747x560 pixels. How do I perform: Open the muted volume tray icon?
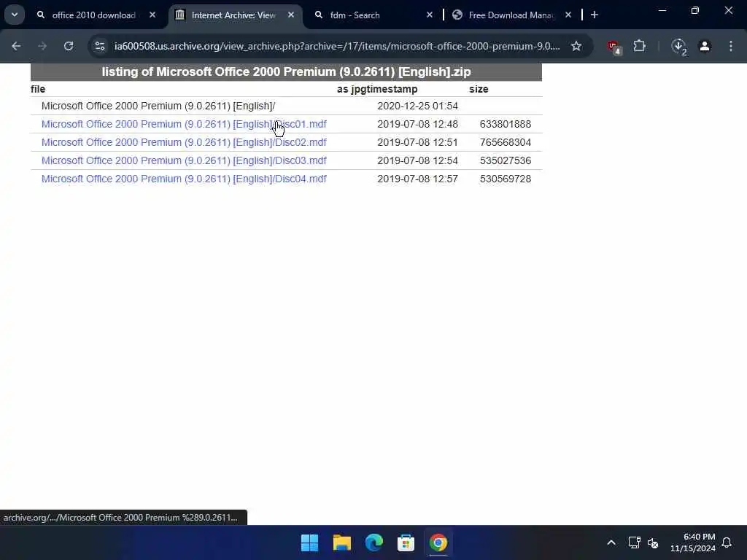(653, 542)
